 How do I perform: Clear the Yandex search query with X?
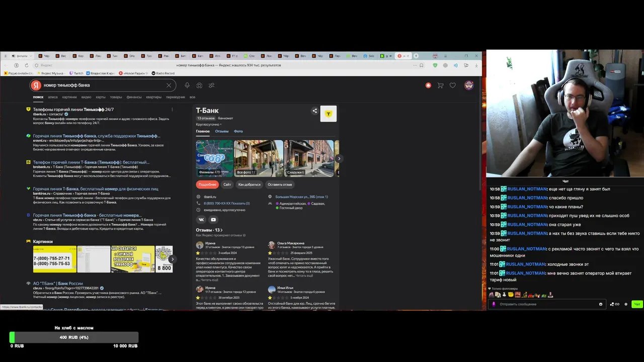[x=169, y=85]
